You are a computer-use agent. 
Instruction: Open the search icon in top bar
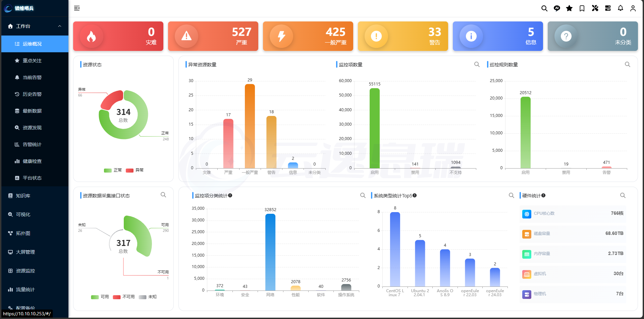544,8
